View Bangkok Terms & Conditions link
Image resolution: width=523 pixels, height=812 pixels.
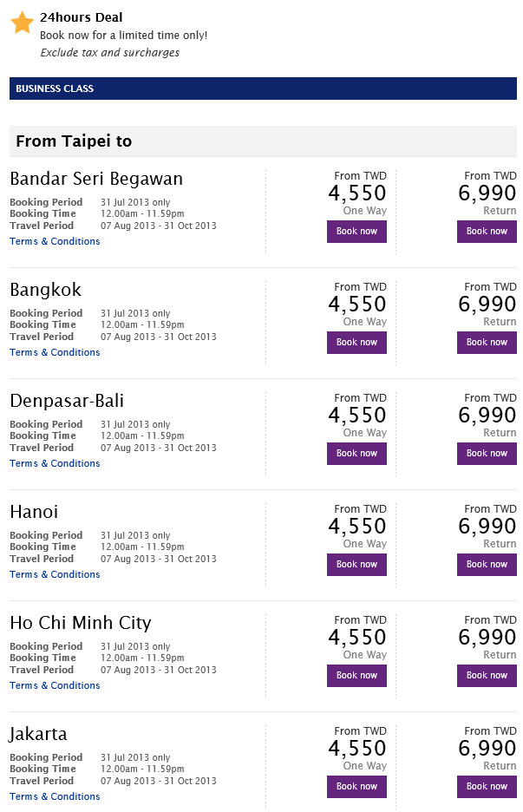[x=55, y=352]
